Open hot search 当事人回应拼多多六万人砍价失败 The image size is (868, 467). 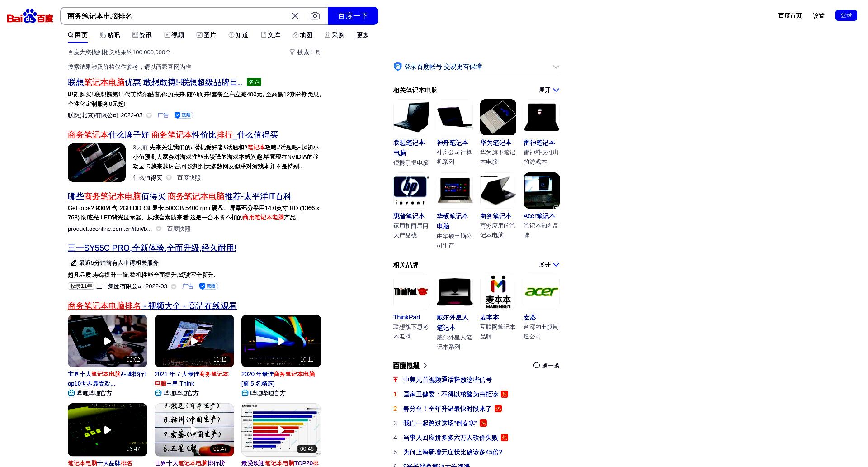(450, 438)
